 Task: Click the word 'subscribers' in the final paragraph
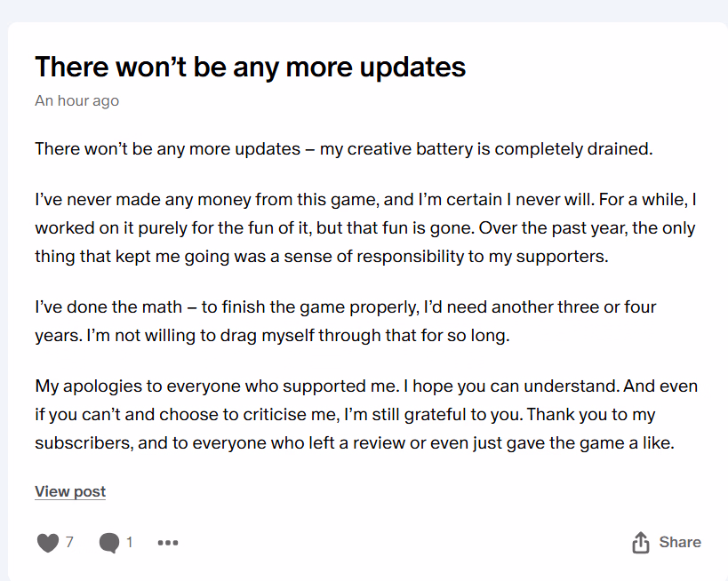point(84,443)
